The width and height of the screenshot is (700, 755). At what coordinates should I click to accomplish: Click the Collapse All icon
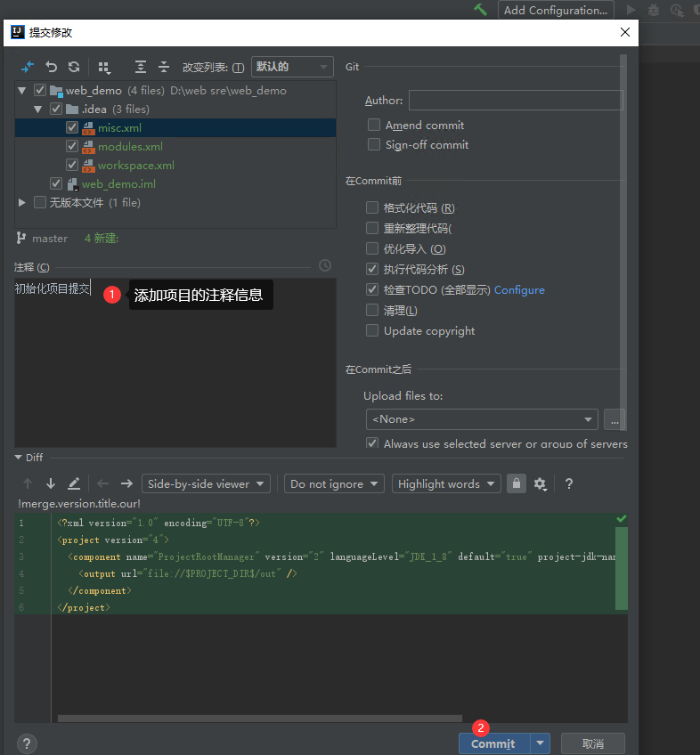click(164, 67)
